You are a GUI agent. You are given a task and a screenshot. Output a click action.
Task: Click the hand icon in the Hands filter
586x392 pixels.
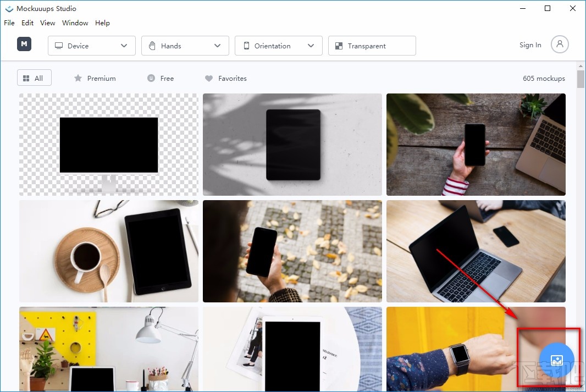[x=152, y=46]
